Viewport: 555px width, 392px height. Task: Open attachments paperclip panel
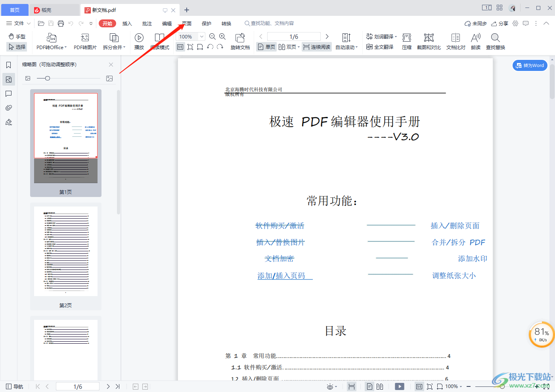point(9,108)
